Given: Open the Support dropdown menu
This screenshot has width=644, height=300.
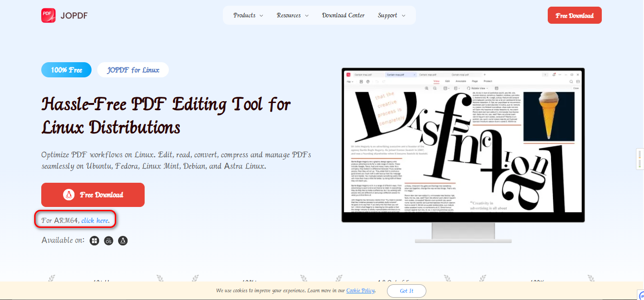Looking at the screenshot, I should click(x=392, y=15).
